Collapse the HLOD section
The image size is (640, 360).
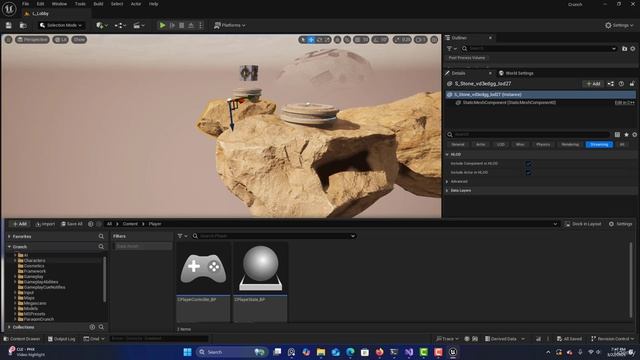tap(447, 155)
